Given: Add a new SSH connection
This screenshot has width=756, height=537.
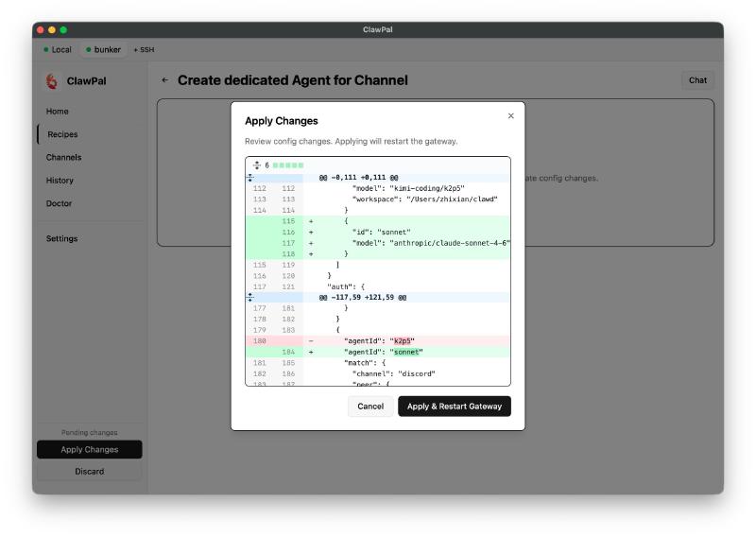Looking at the screenshot, I should click(145, 50).
